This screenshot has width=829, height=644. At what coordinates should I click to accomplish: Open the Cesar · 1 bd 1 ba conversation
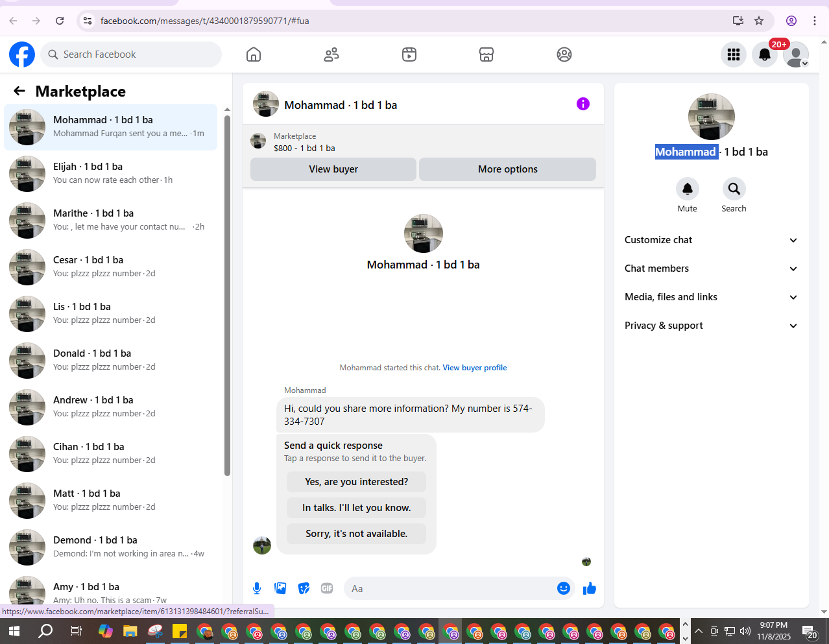coord(111,267)
